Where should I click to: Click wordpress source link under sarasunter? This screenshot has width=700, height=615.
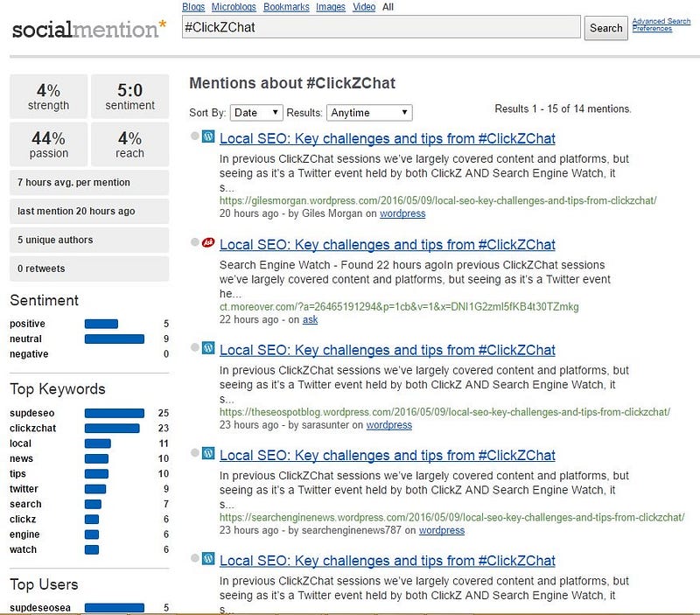[x=388, y=425]
